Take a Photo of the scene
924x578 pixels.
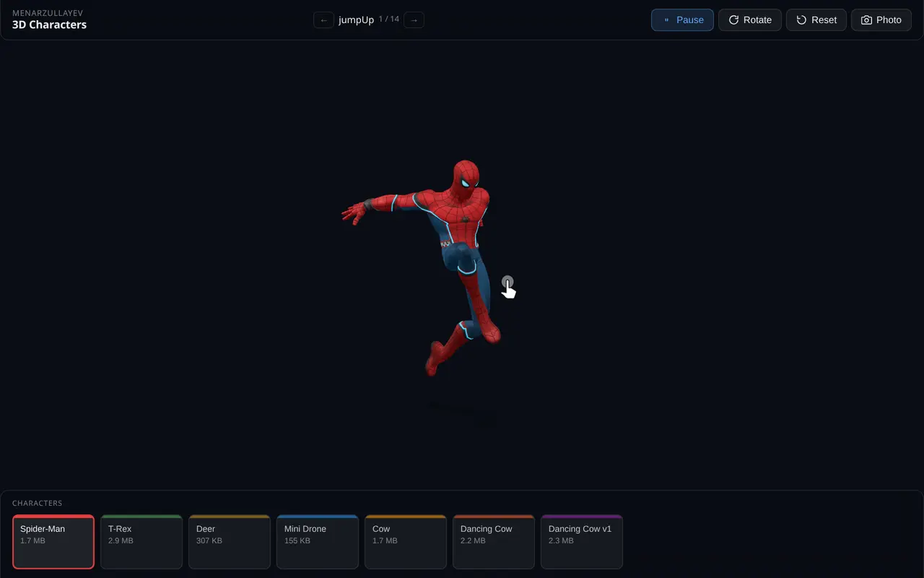click(x=881, y=20)
